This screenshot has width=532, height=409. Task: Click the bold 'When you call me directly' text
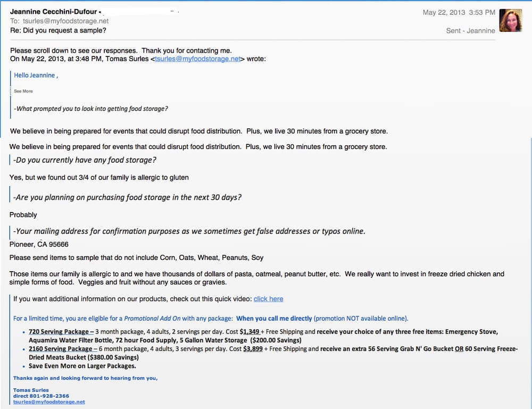(274, 318)
